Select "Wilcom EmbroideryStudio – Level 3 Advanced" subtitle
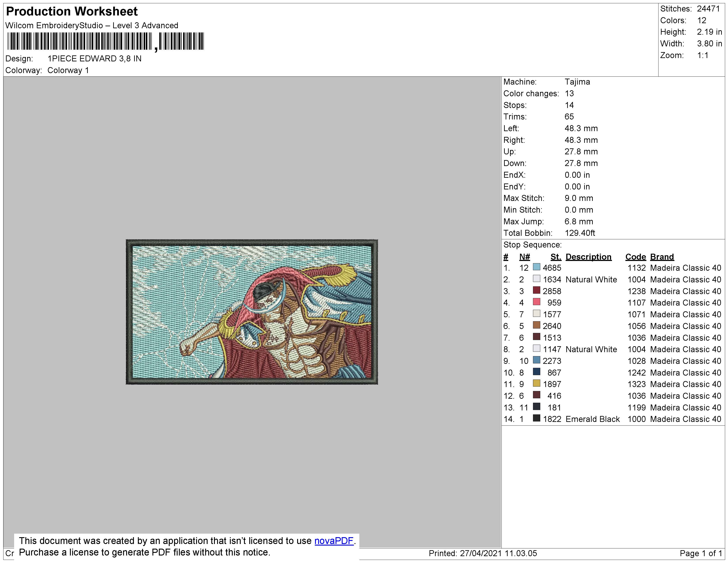728x563 pixels. pyautogui.click(x=92, y=26)
